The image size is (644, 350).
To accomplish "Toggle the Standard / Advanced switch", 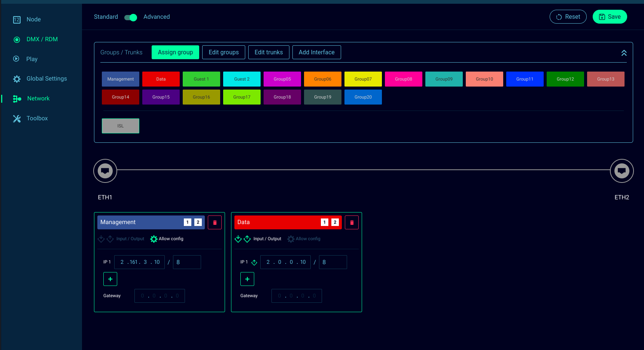I will click(131, 17).
